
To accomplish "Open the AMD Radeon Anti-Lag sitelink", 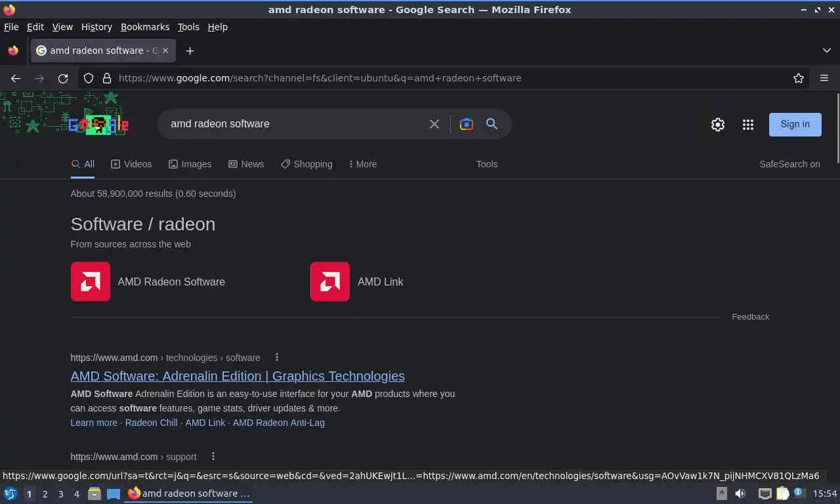I will [279, 423].
